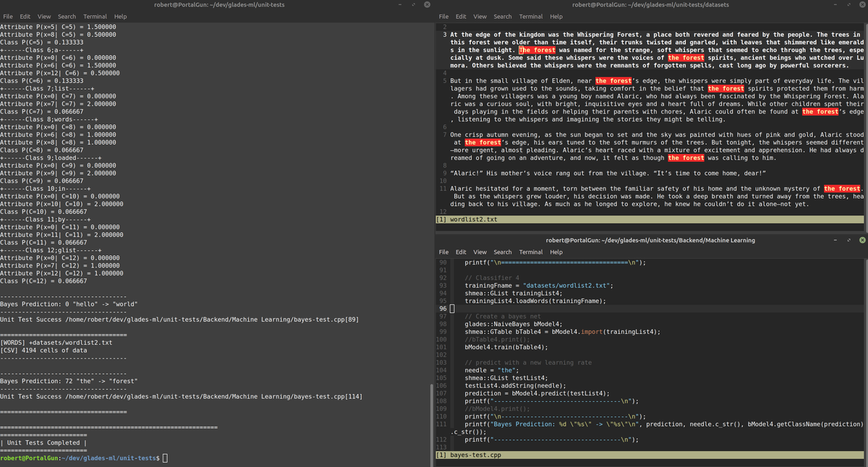Viewport: 868px width, 467px height.
Task: Click the bayes-test.cpp status line
Action: pyautogui.click(x=650, y=455)
